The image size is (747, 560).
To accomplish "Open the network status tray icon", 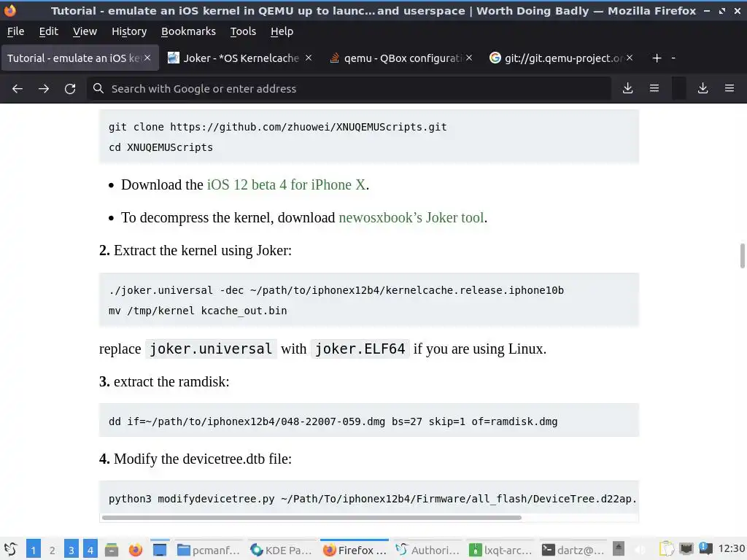I will [686, 549].
